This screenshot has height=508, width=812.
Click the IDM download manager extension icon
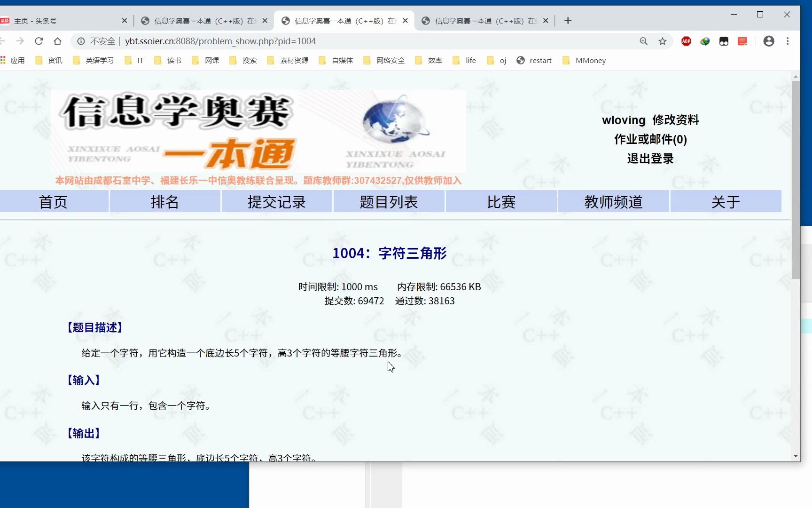coord(705,41)
